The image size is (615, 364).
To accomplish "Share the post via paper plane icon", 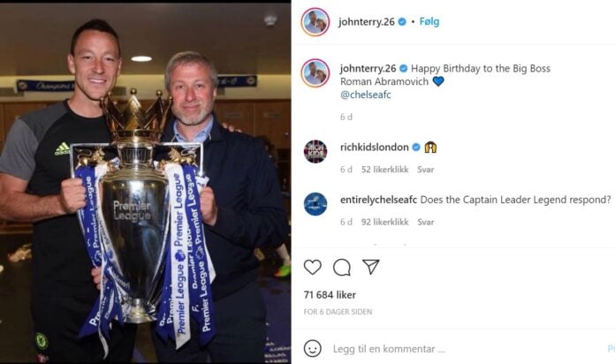I will point(370,267).
